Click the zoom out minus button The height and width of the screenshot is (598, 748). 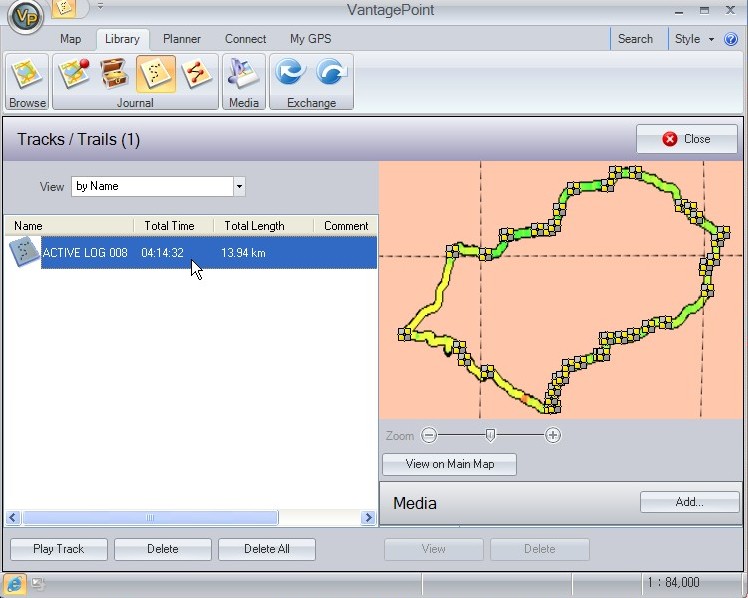(429, 435)
